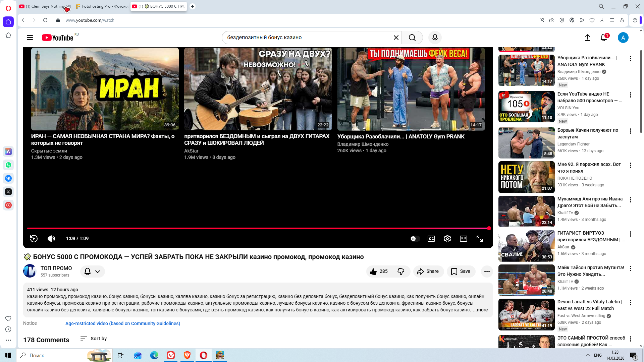Click the upload create icon

click(587, 38)
